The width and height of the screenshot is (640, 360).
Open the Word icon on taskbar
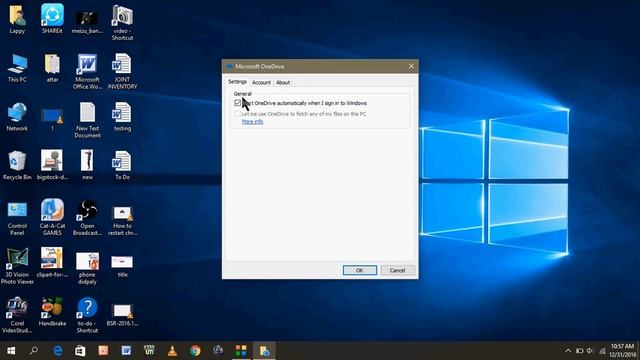(x=126, y=351)
